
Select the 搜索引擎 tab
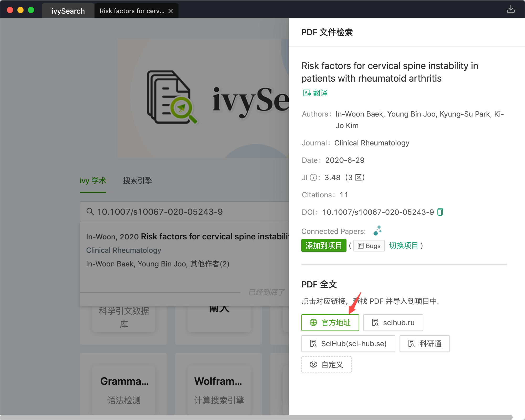(138, 181)
